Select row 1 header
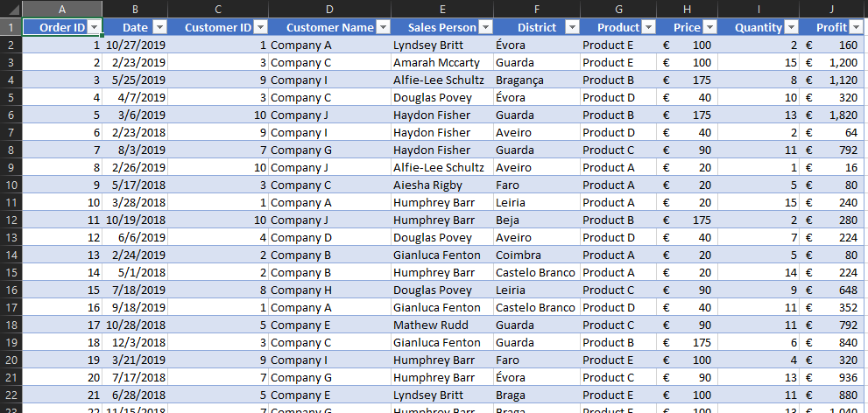Viewport: 868px width, 413px height. click(x=11, y=28)
